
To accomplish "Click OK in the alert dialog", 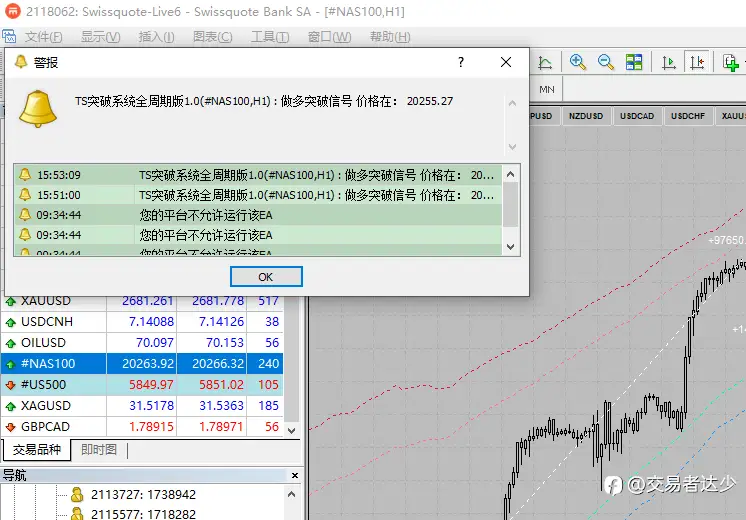I will (x=266, y=277).
